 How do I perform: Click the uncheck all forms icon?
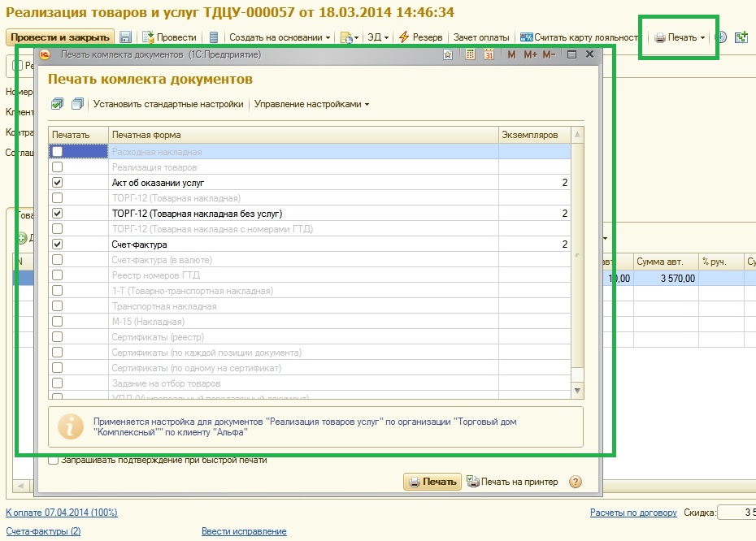77,104
